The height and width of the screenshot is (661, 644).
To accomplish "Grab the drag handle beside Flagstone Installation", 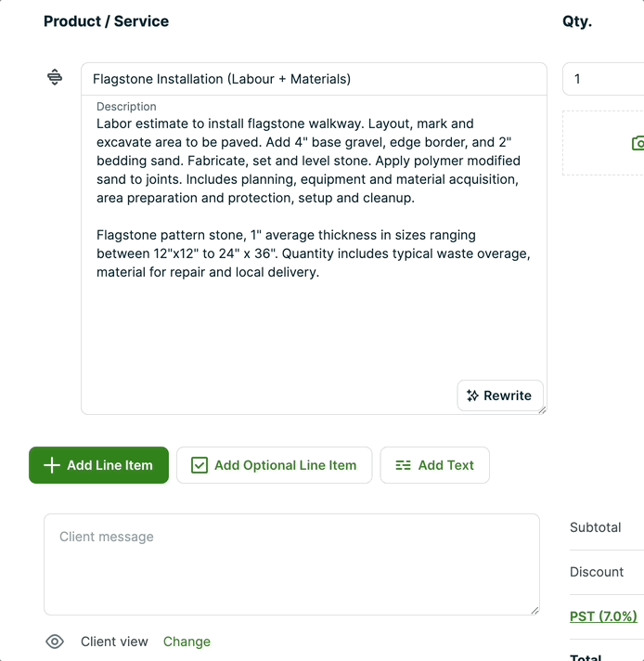I will 55,77.
